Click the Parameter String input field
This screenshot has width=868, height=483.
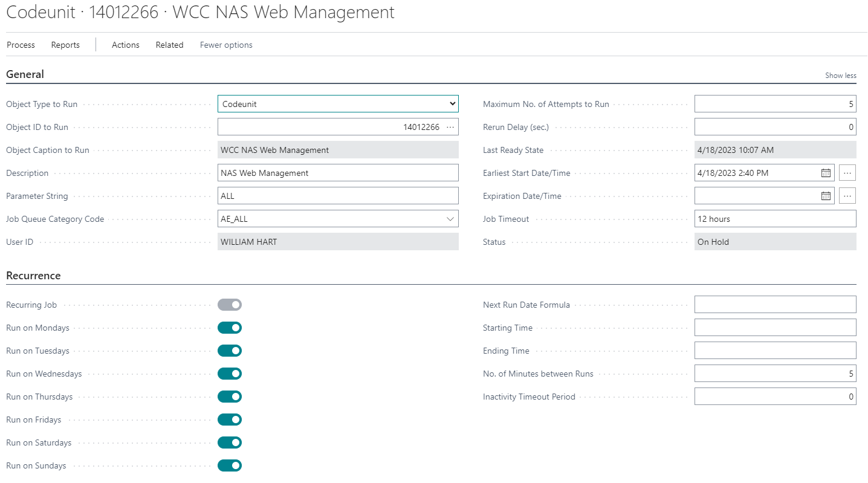(x=338, y=196)
